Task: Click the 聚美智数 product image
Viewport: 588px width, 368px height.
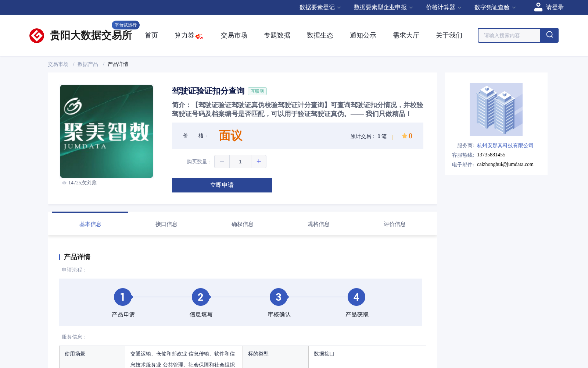Action: pyautogui.click(x=107, y=131)
